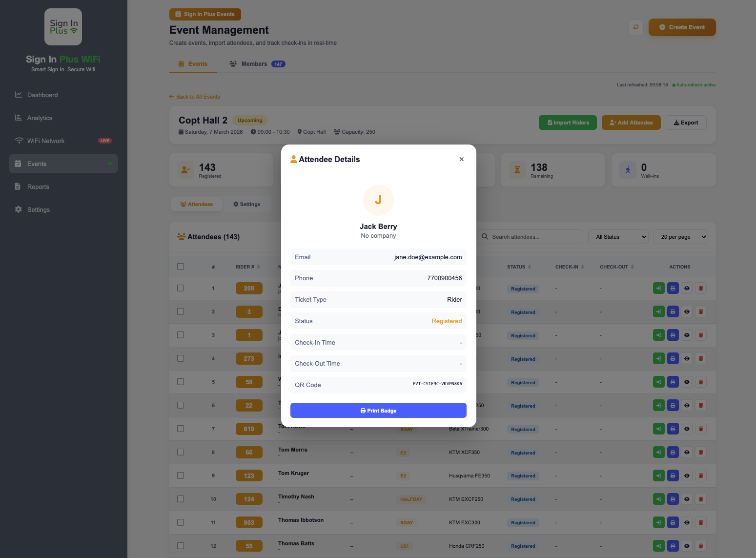Open WiFi Network in the sidebar
Screen dimensions: 756x558
coord(46,141)
